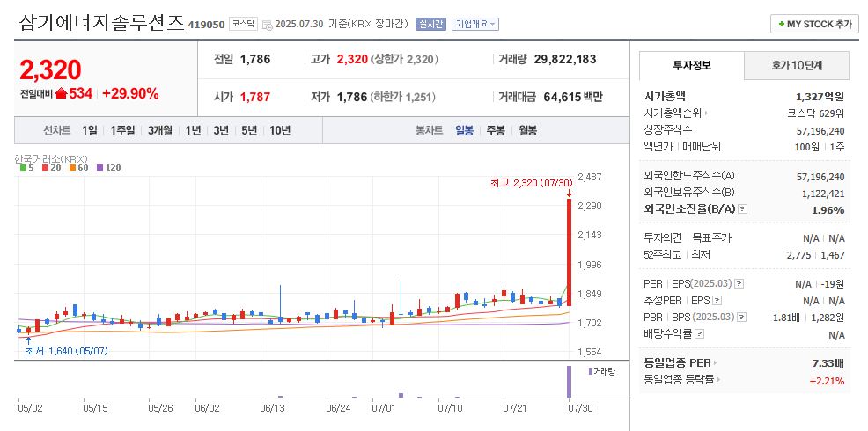
Task: Select the 1년 line chart period
Action: click(x=193, y=130)
